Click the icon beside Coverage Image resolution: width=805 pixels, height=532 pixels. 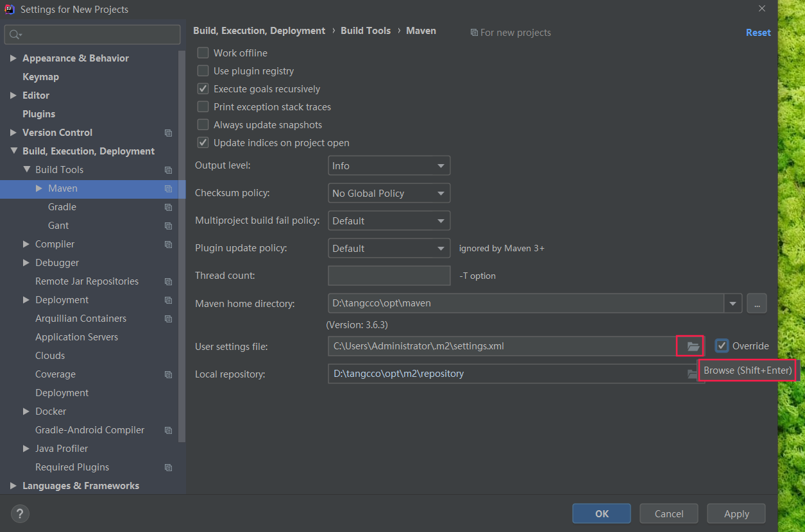[168, 374]
